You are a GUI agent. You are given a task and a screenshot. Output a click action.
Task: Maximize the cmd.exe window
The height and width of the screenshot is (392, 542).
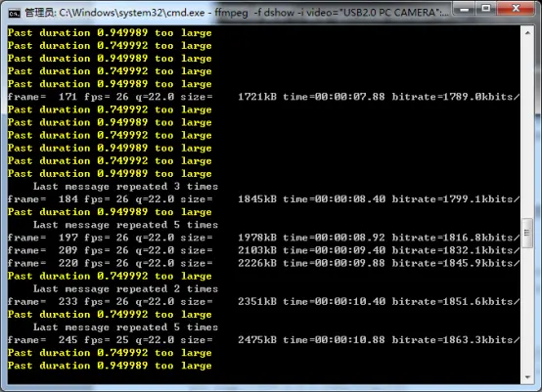pos(486,9)
